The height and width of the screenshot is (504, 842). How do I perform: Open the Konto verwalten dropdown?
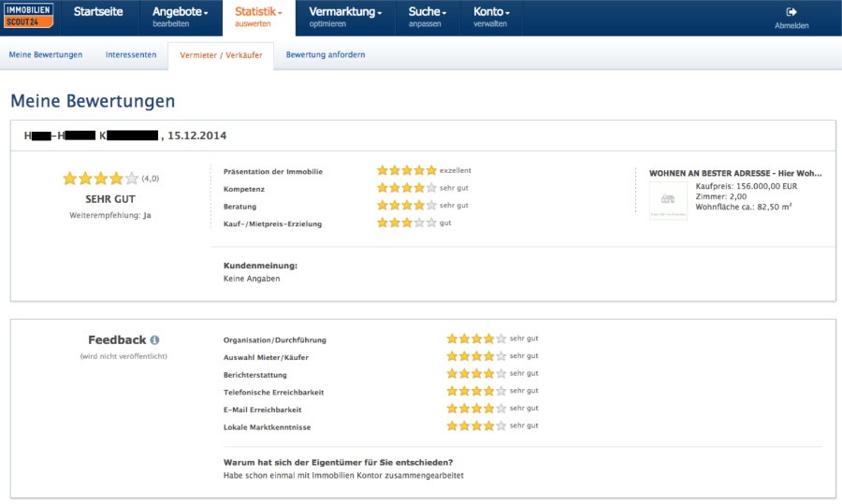491,17
